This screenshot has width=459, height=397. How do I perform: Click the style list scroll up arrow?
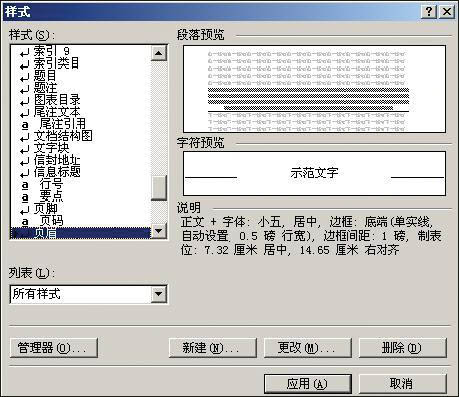point(159,53)
